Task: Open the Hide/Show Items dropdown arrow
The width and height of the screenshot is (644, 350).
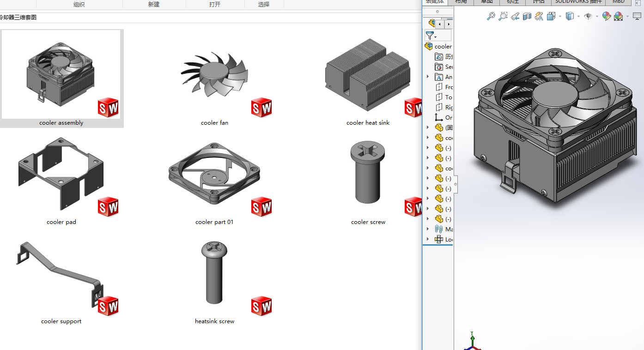Action: (597, 17)
